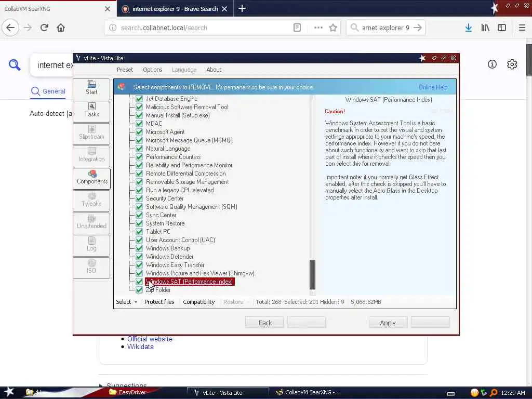Toggle the MDAC component checkbox

(139, 124)
